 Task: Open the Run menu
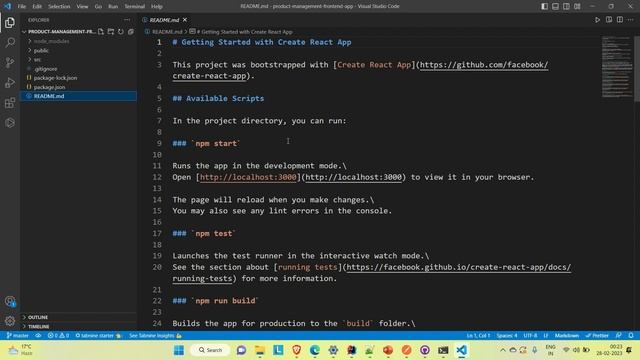(x=113, y=7)
